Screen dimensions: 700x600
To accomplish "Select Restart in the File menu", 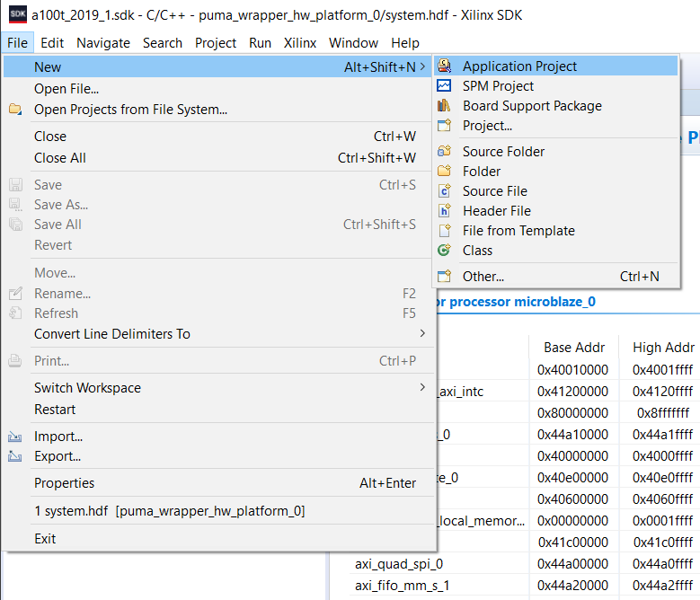I will click(218, 409).
